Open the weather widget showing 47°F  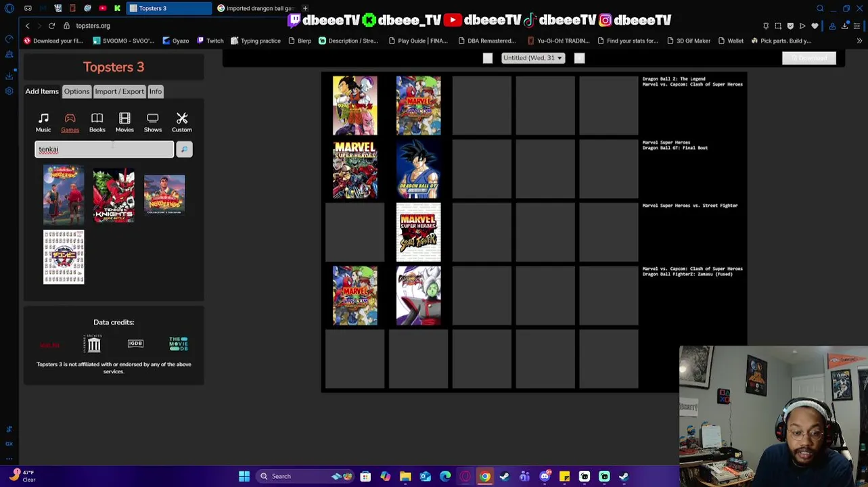(22, 476)
